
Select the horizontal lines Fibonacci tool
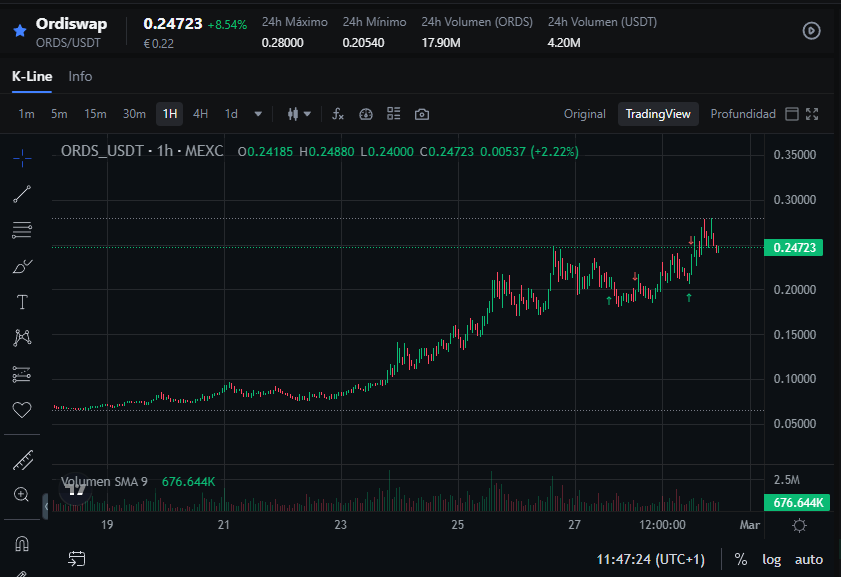pyautogui.click(x=22, y=230)
